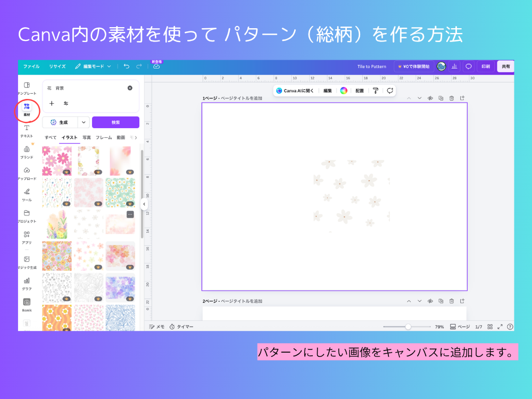Add a new page after page 1
The height and width of the screenshot is (399, 532).
point(462,98)
